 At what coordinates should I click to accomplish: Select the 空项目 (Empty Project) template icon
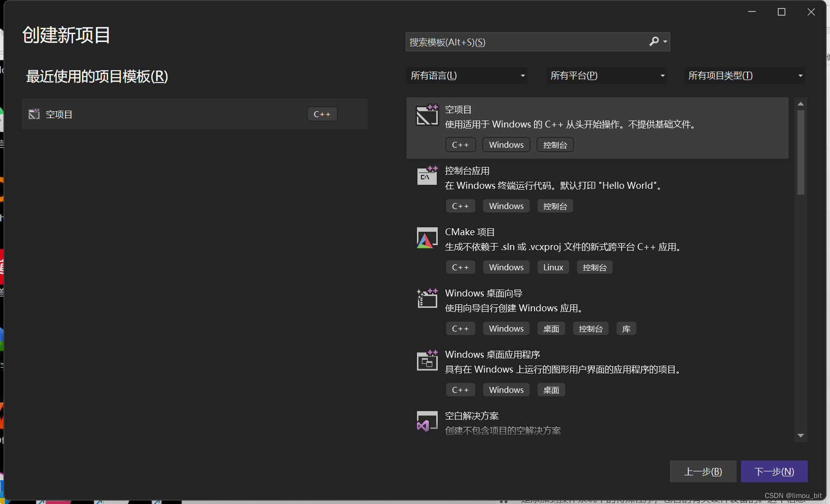point(427,115)
